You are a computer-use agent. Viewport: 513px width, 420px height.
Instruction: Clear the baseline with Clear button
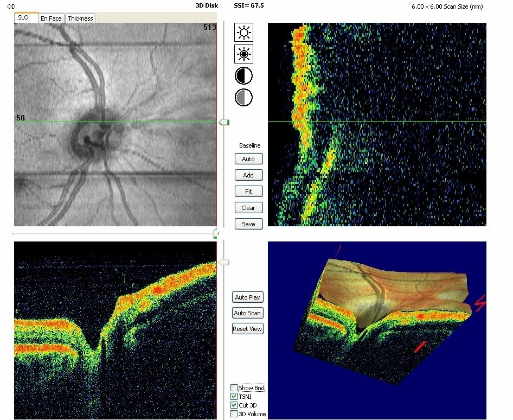pos(248,208)
